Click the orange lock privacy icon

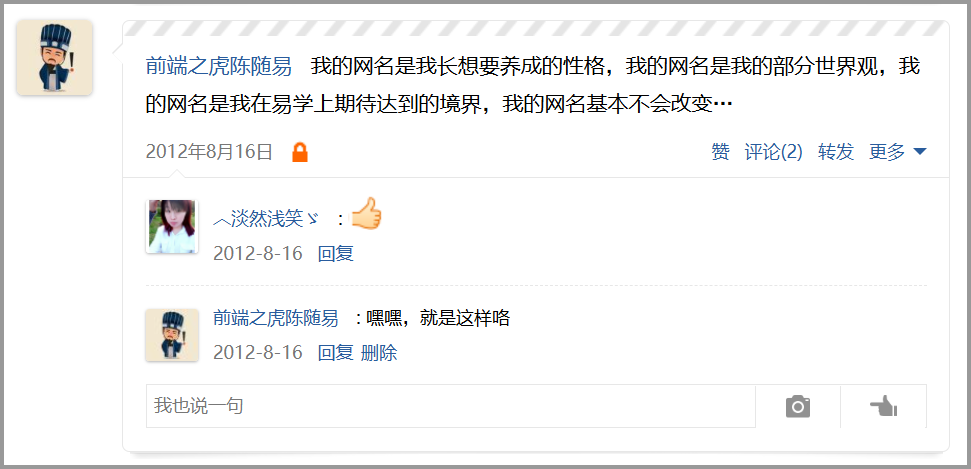click(x=300, y=152)
